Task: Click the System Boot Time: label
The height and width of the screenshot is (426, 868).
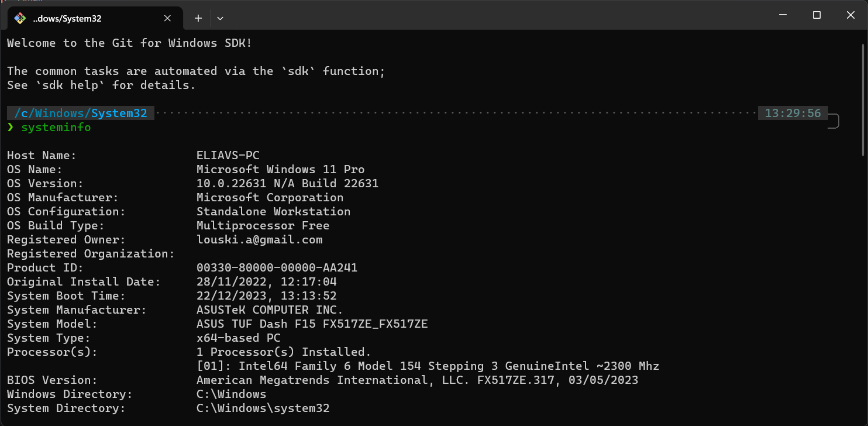Action: pos(67,296)
